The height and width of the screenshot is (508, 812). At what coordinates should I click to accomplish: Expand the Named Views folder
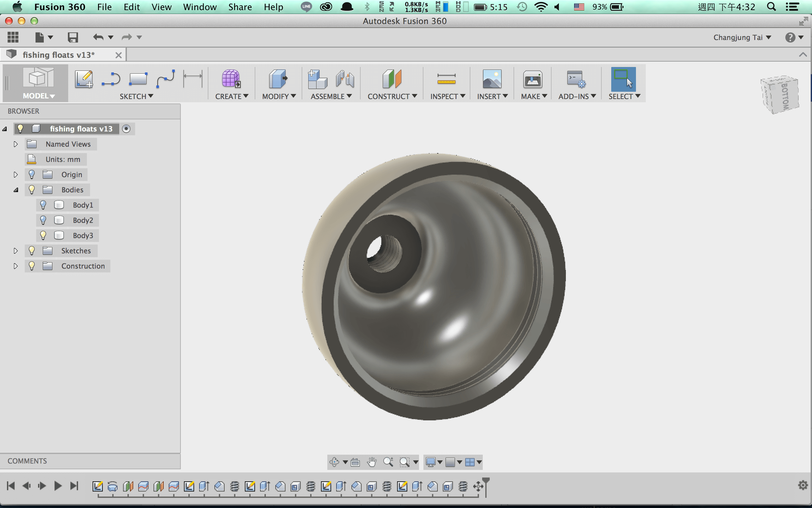(x=16, y=144)
